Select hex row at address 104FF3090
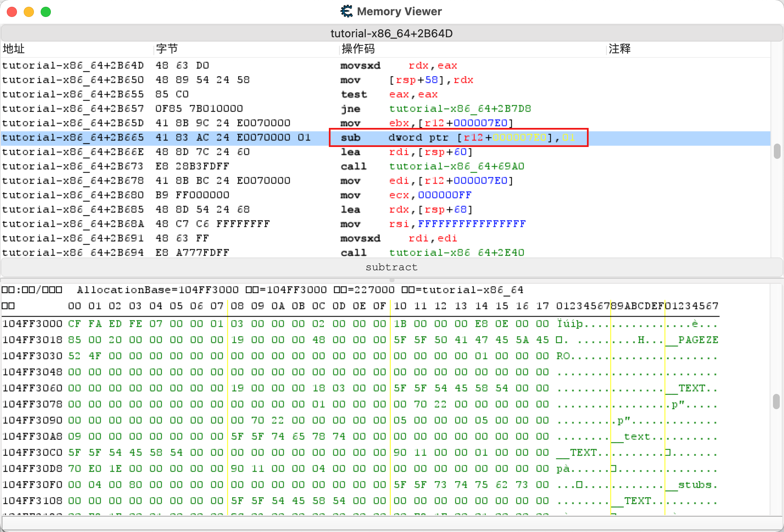 click(x=360, y=421)
